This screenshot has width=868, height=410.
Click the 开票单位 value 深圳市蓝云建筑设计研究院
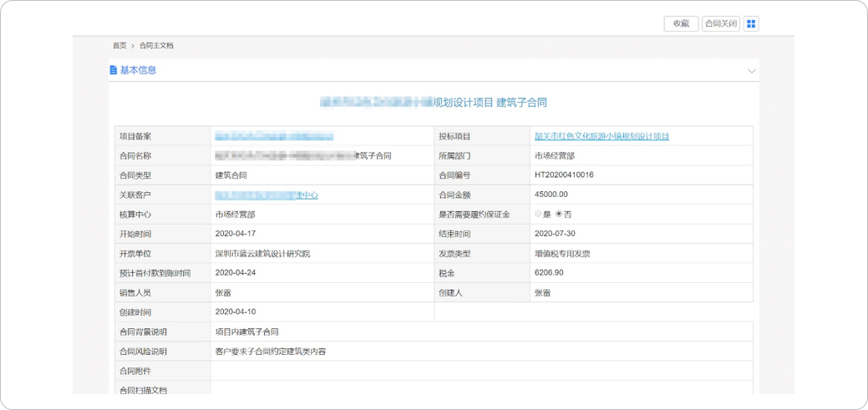tap(262, 254)
